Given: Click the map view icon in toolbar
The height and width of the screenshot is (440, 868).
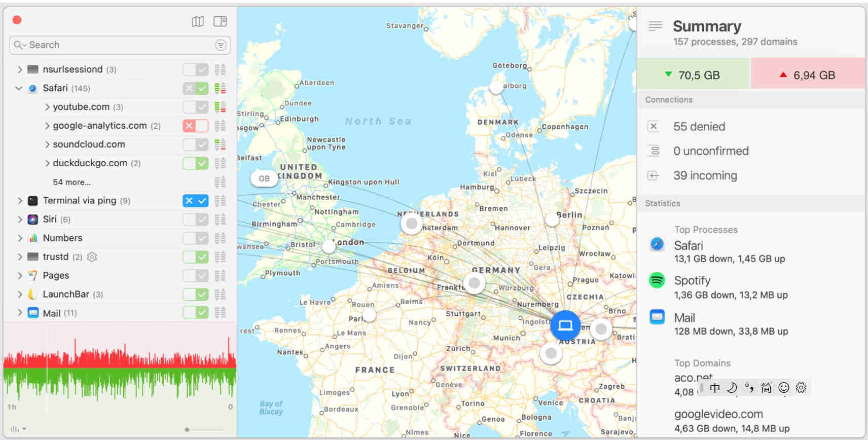Looking at the screenshot, I should pyautogui.click(x=198, y=21).
